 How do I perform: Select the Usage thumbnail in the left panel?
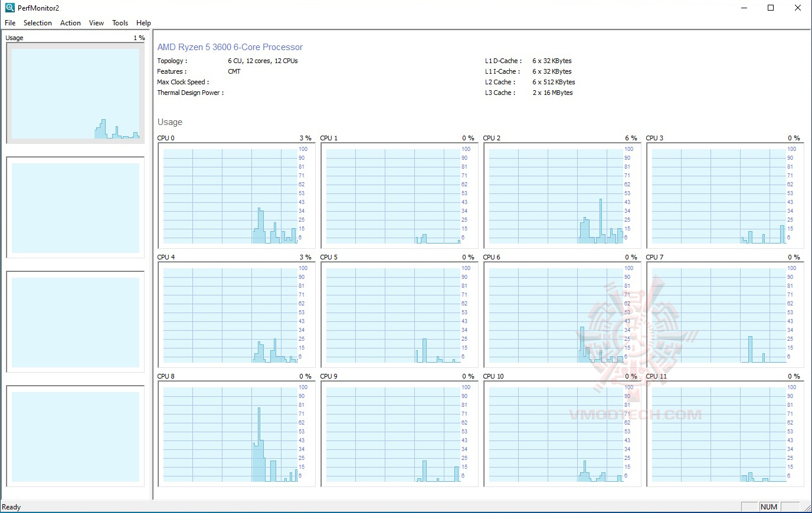click(x=76, y=93)
